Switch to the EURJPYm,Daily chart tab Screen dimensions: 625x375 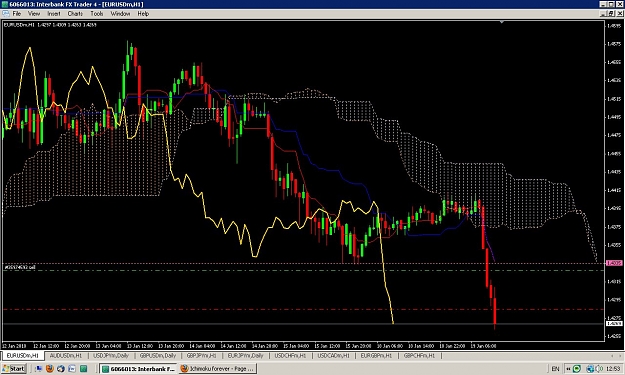[x=245, y=355]
